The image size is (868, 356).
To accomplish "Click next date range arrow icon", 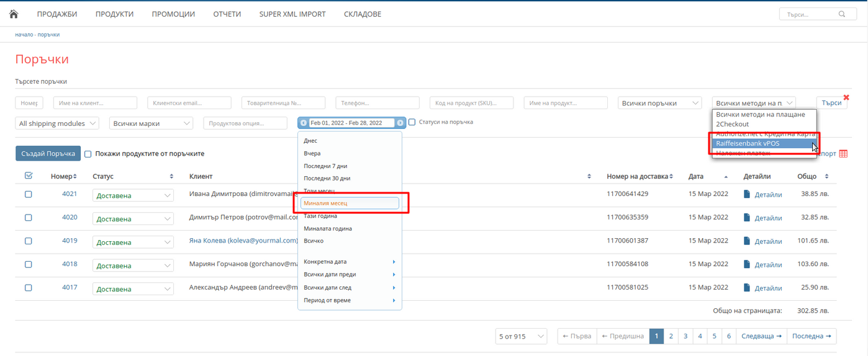I will tap(400, 123).
